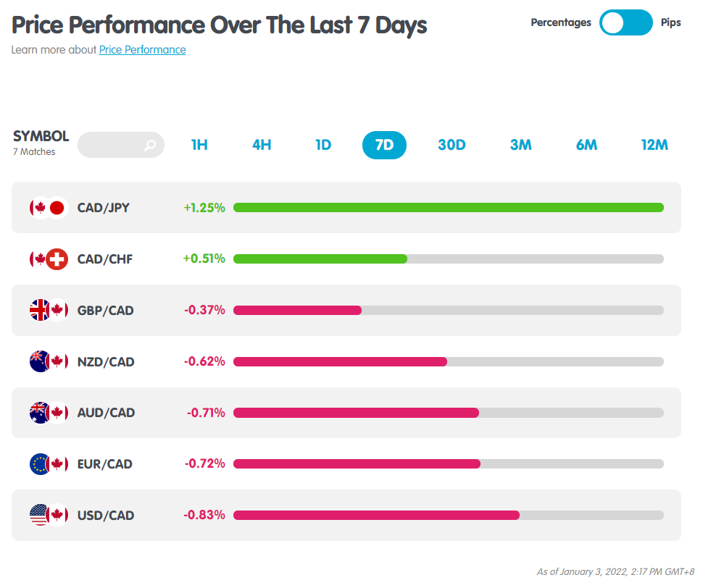Click the EUR/CAD flag pair icon
The image size is (703, 588).
49,464
